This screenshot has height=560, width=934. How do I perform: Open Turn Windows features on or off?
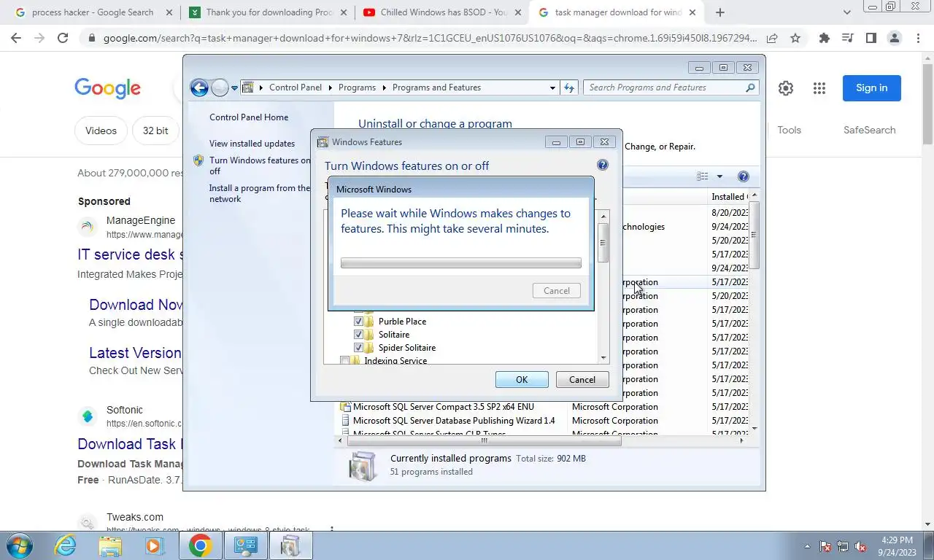(x=260, y=166)
